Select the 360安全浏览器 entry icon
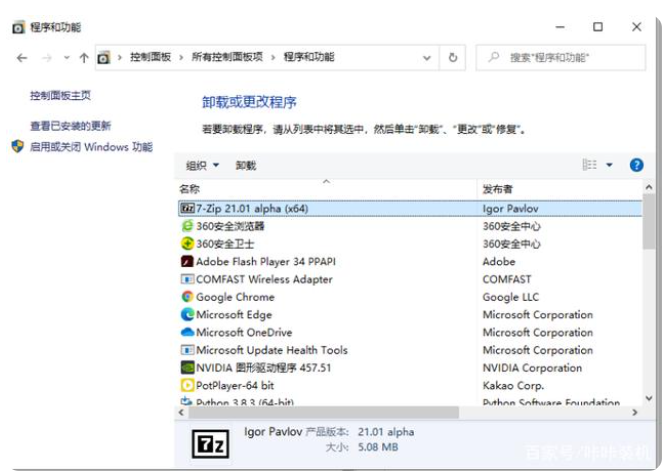 point(187,226)
